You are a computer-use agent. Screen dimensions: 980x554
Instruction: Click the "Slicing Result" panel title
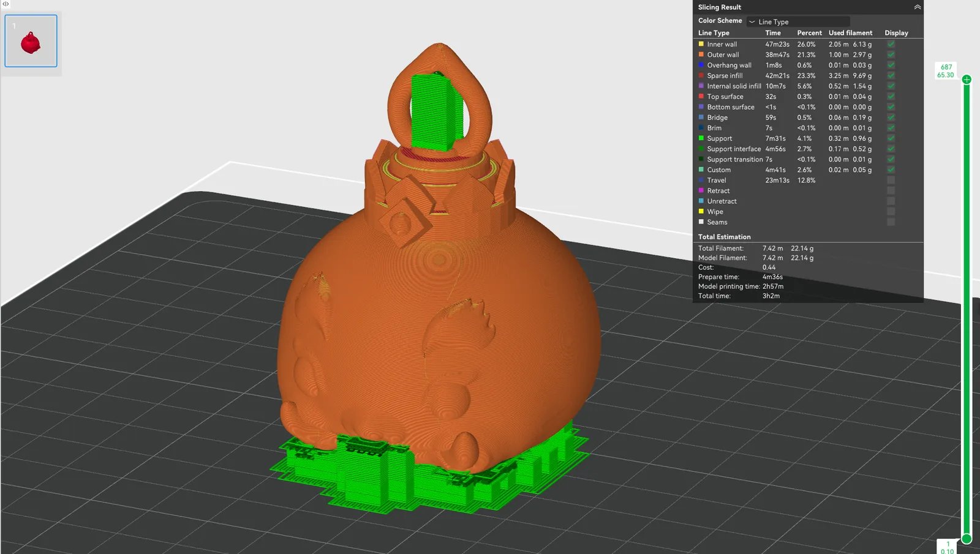point(719,7)
